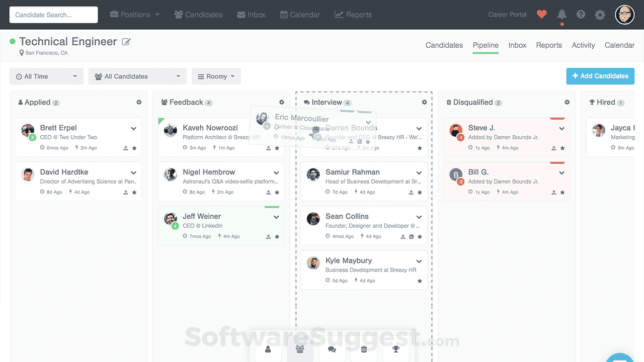644x362 pixels.
Task: Expand Brett Erpel's card chevron
Action: [x=134, y=129]
